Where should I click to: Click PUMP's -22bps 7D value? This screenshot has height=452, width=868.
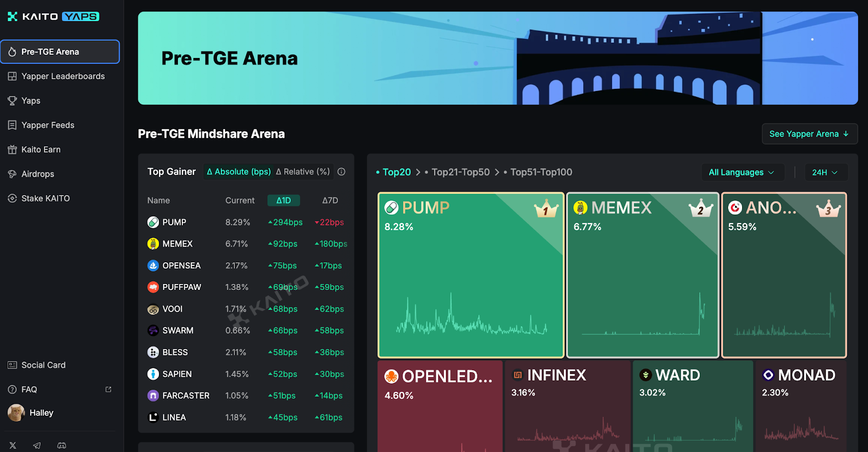(329, 222)
